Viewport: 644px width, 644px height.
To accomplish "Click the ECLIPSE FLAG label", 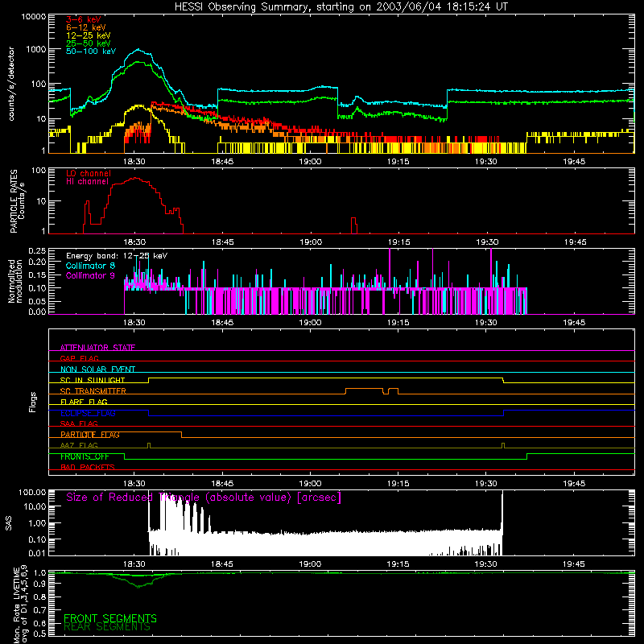I will tap(88, 413).
